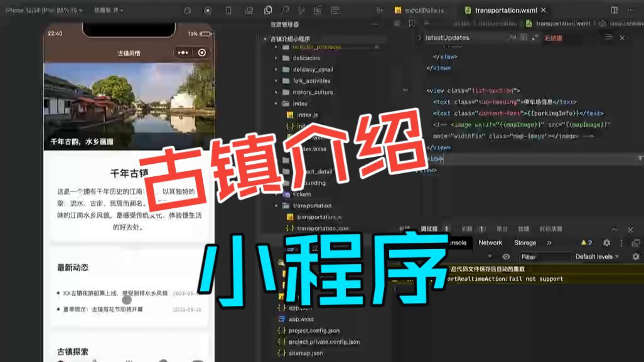Click the warnings count badge 2
This screenshot has height=362, width=644.
(586, 243)
